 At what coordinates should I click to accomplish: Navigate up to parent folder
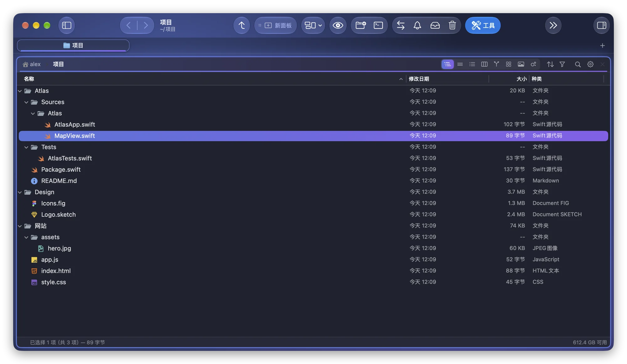tap(241, 25)
